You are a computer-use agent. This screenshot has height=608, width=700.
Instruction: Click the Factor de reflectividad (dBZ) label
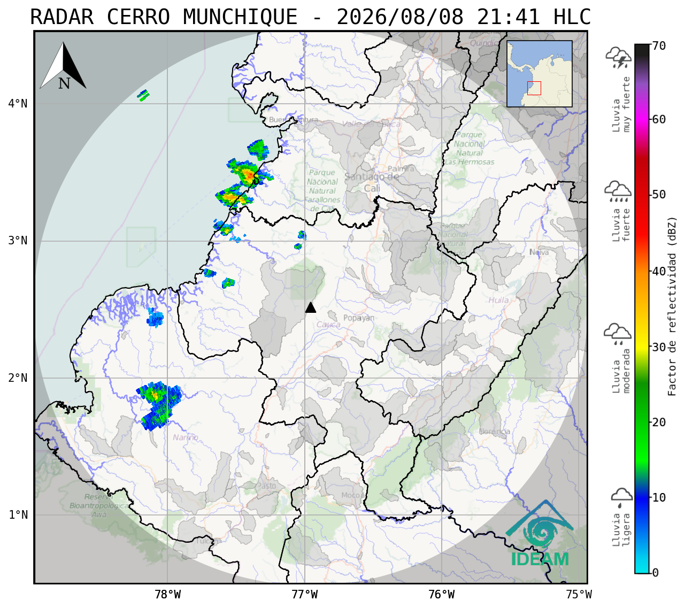pos(672,306)
